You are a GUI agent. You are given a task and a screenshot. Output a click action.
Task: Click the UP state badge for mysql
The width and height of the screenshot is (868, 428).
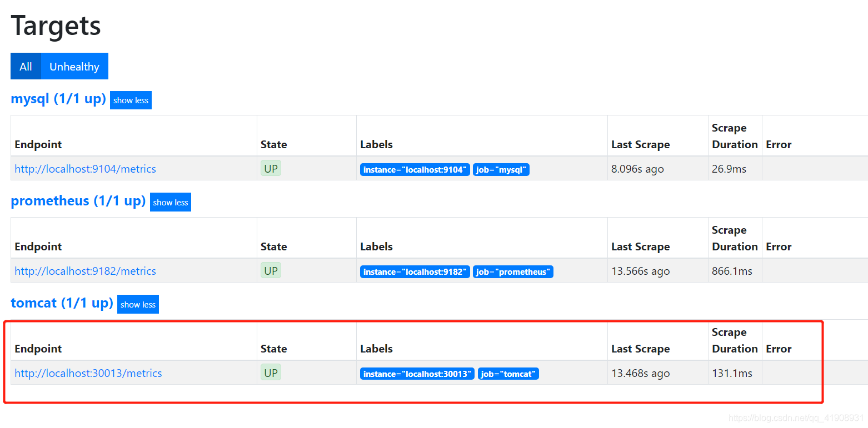tap(271, 168)
